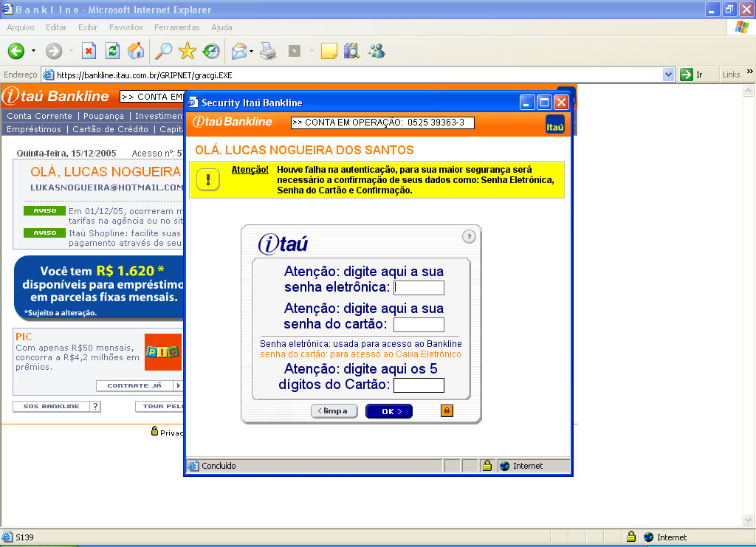Open the Research books icon
Image resolution: width=756 pixels, height=547 pixels.
[352, 51]
